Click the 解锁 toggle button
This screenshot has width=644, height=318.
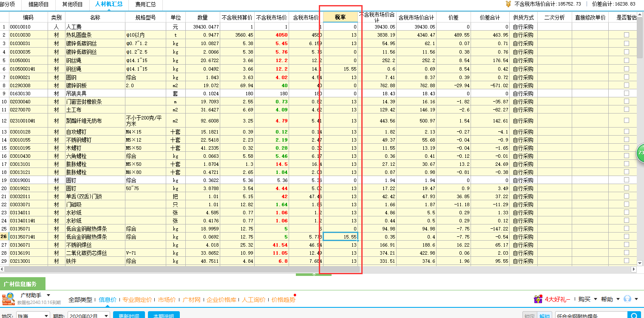coord(544,316)
